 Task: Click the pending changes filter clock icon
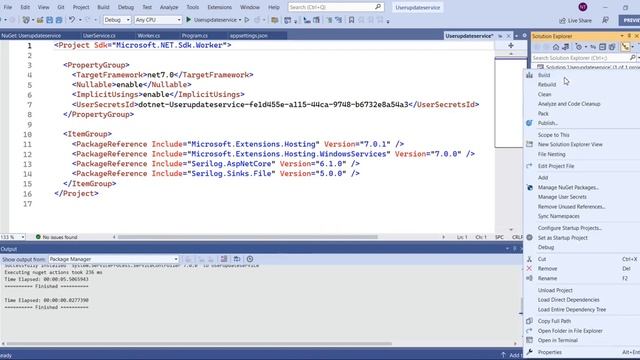(x=579, y=47)
